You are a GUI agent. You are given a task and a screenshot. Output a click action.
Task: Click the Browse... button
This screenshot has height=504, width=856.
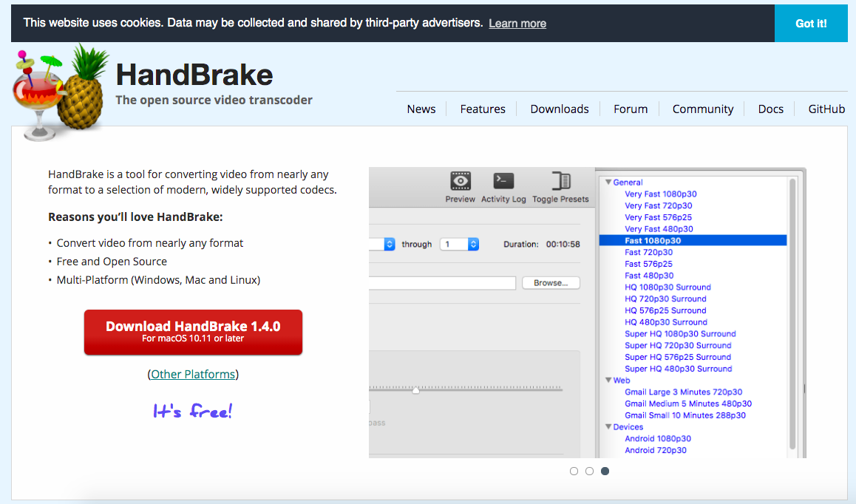[551, 283]
